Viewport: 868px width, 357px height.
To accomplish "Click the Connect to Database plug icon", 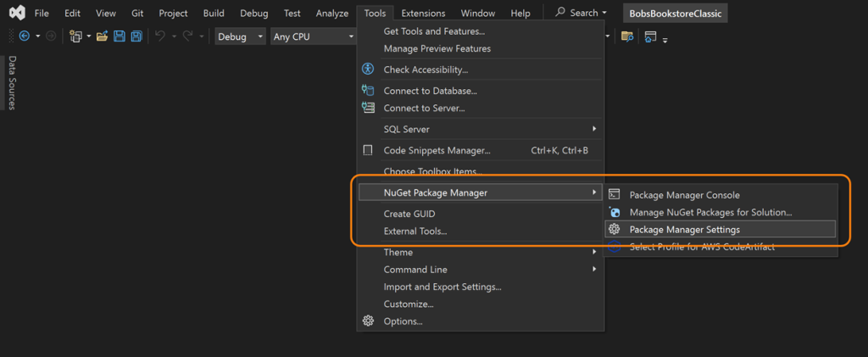I will point(368,90).
